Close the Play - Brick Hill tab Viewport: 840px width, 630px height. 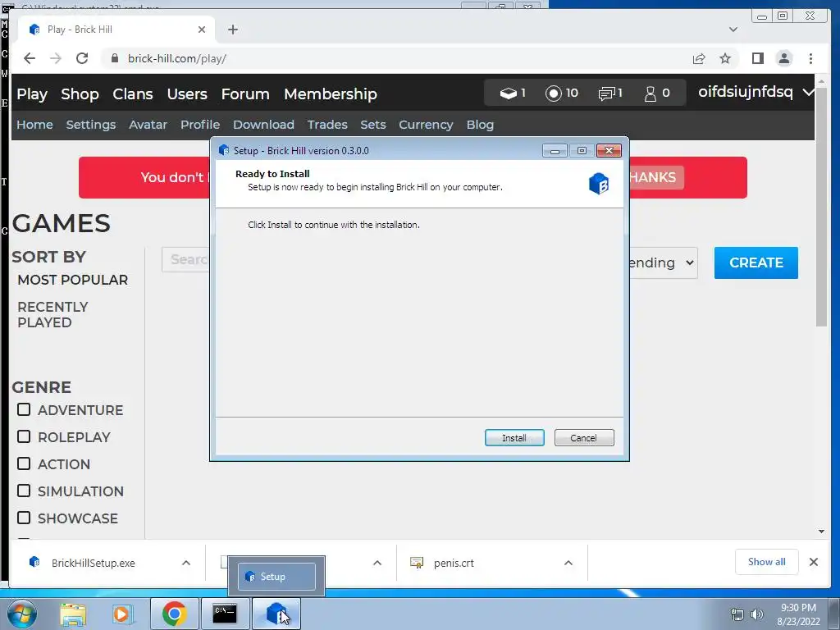tap(202, 30)
